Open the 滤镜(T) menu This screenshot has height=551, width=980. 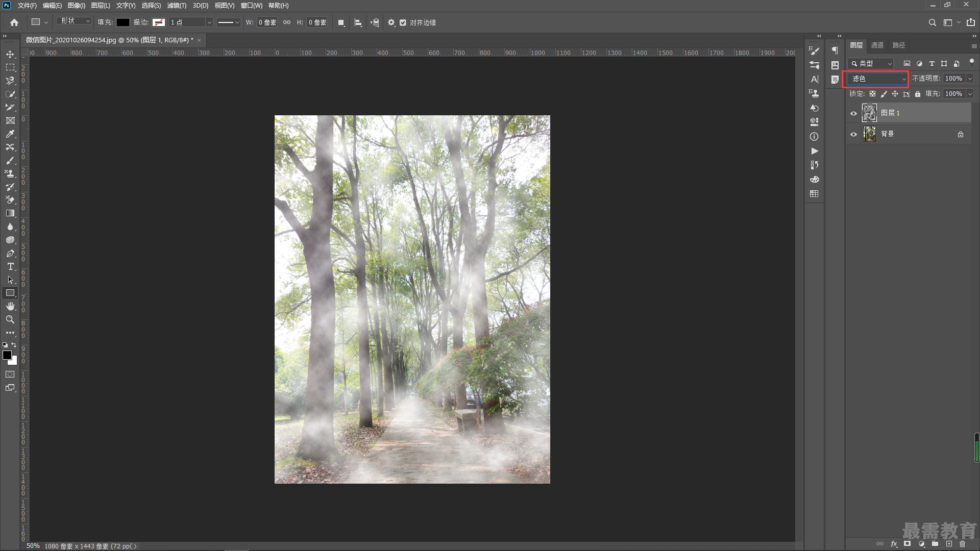(x=177, y=6)
